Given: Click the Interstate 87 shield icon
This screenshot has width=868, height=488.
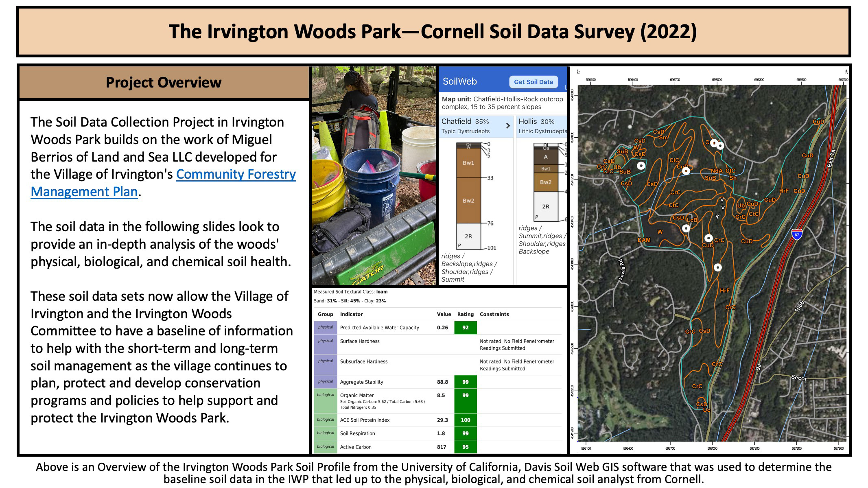Looking at the screenshot, I should coord(797,234).
